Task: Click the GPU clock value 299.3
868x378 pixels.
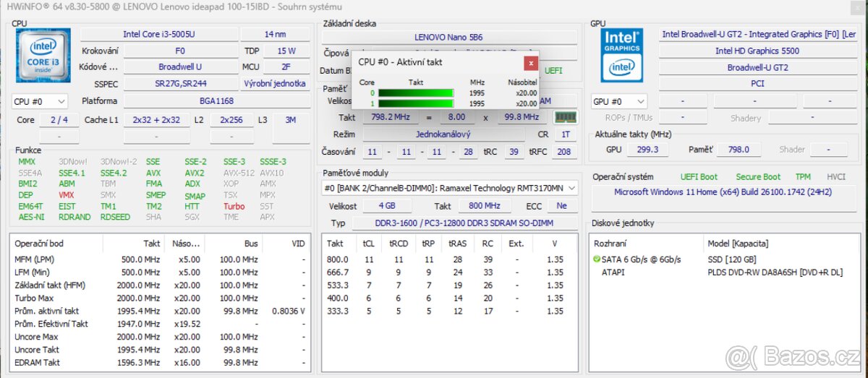Action: point(647,150)
